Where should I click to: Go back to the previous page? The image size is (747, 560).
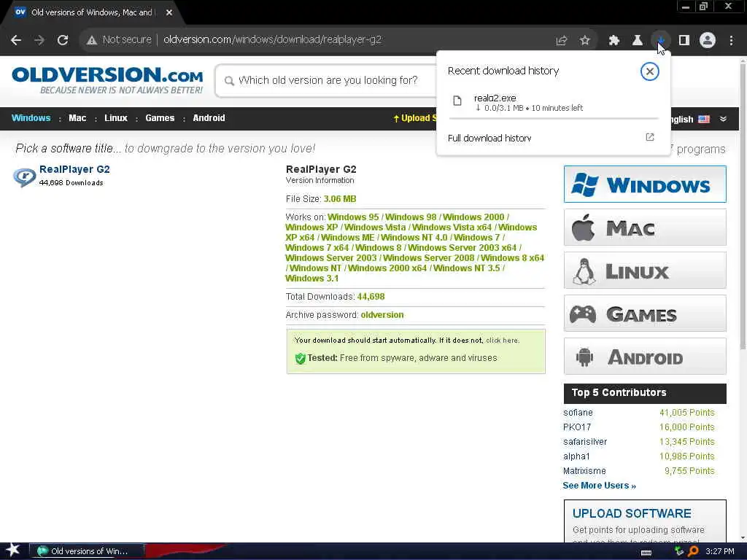tap(16, 40)
